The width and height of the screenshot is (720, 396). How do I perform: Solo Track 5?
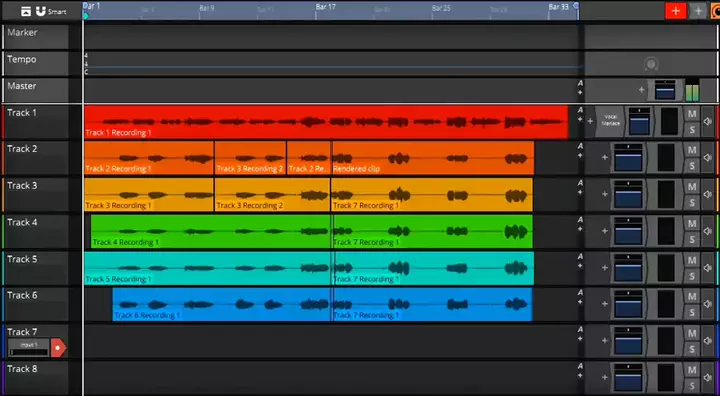pos(692,276)
